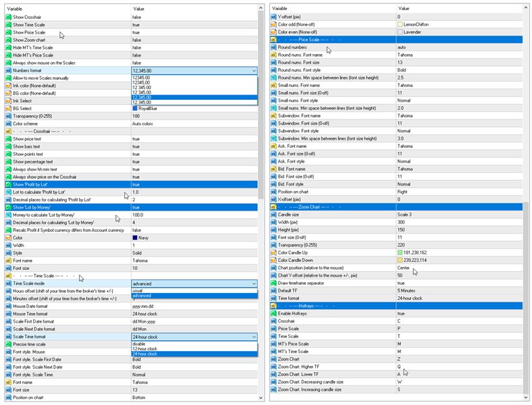Image resolution: width=532 pixels, height=405 pixels.
Task: Click the icon beside Lot to calculate 'Profit by Lot'
Action: [x=9, y=192]
